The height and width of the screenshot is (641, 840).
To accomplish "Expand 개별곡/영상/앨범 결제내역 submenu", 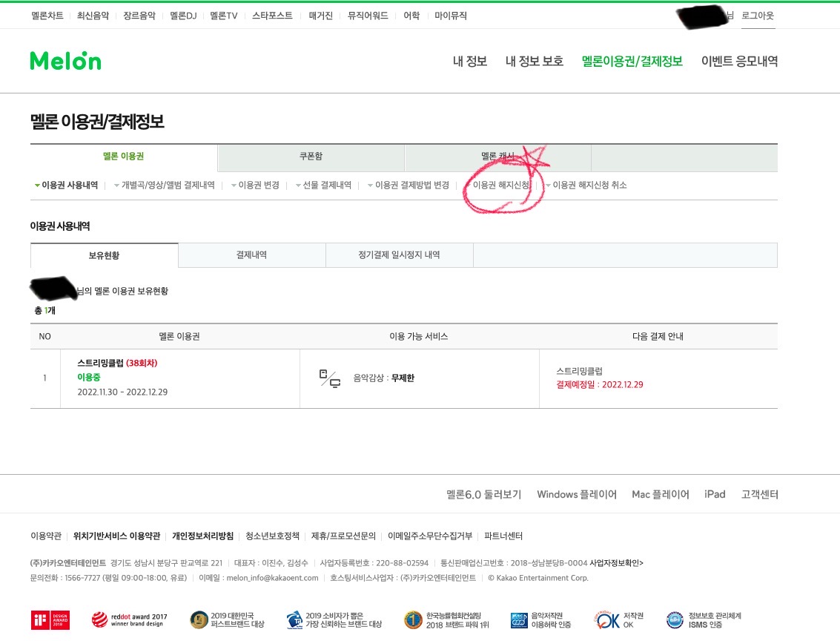I will [x=165, y=185].
